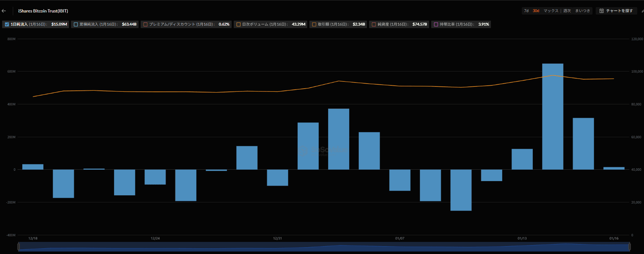Click the left handle of range slider
644x254 pixels.
coord(18,247)
